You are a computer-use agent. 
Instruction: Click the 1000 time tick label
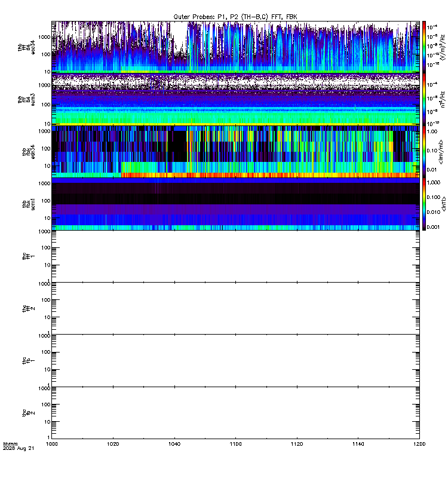[52, 444]
